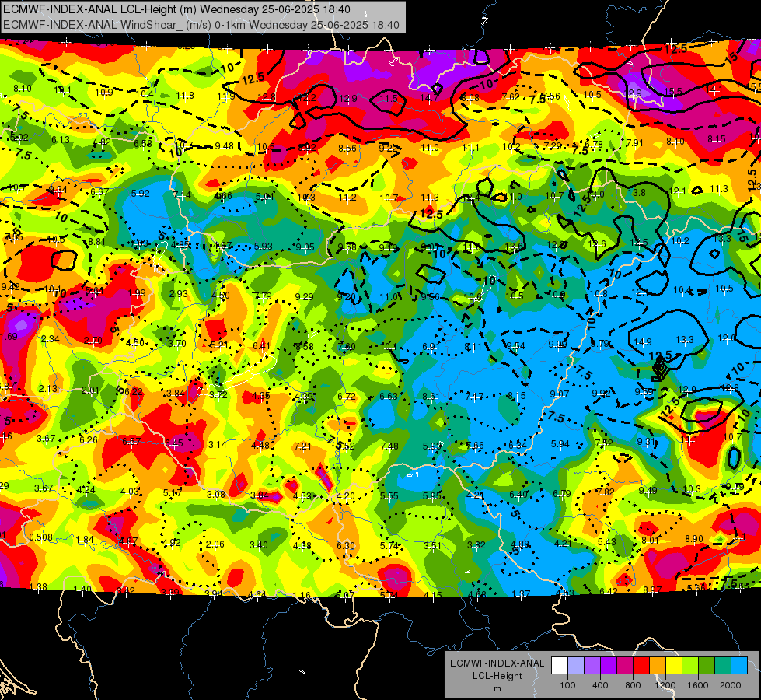Click the wind shear value 6.79
The image size is (761, 700).
pos(561,494)
